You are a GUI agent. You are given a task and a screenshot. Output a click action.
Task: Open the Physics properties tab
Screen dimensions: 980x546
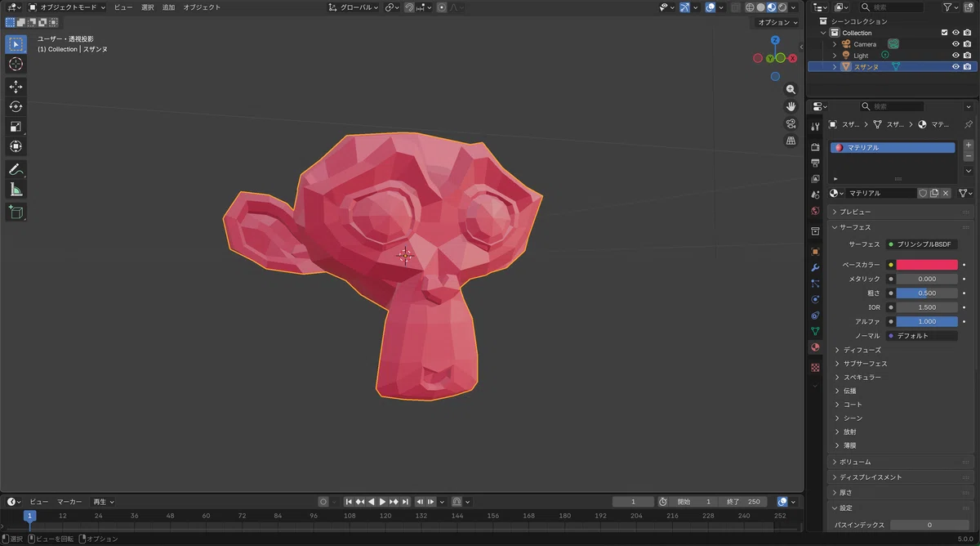(815, 299)
